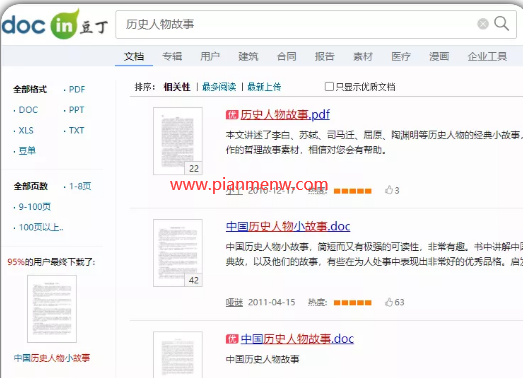Open the 报告 tab

coord(325,56)
